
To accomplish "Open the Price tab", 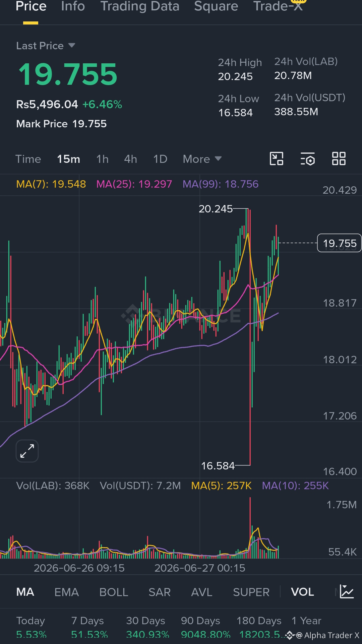I will [31, 6].
